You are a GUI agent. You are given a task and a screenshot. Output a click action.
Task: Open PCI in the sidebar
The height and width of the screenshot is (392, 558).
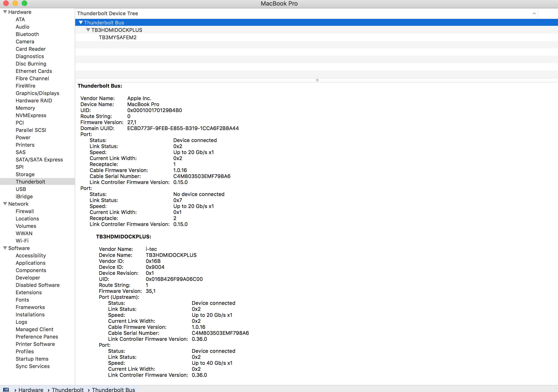[x=20, y=123]
